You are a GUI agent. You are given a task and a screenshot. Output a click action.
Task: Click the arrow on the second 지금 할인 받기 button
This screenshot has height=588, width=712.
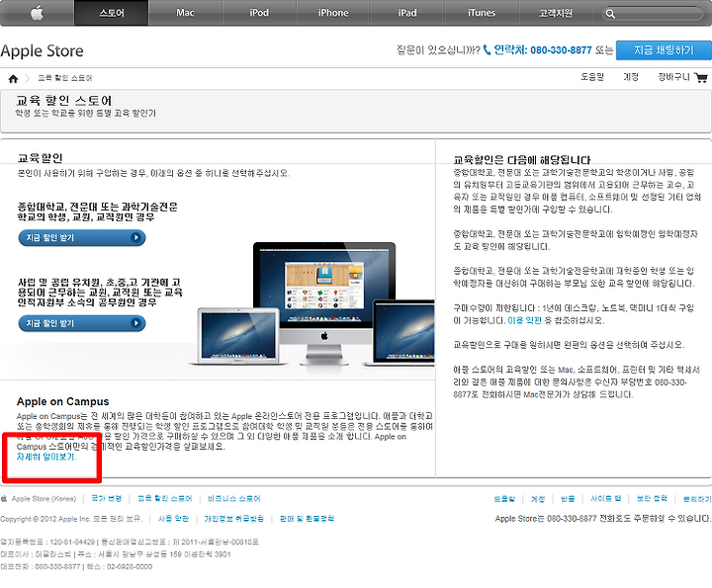click(135, 323)
